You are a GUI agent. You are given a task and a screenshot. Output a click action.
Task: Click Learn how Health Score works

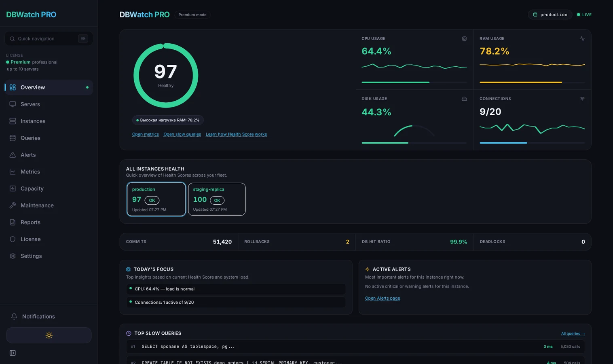tap(236, 134)
